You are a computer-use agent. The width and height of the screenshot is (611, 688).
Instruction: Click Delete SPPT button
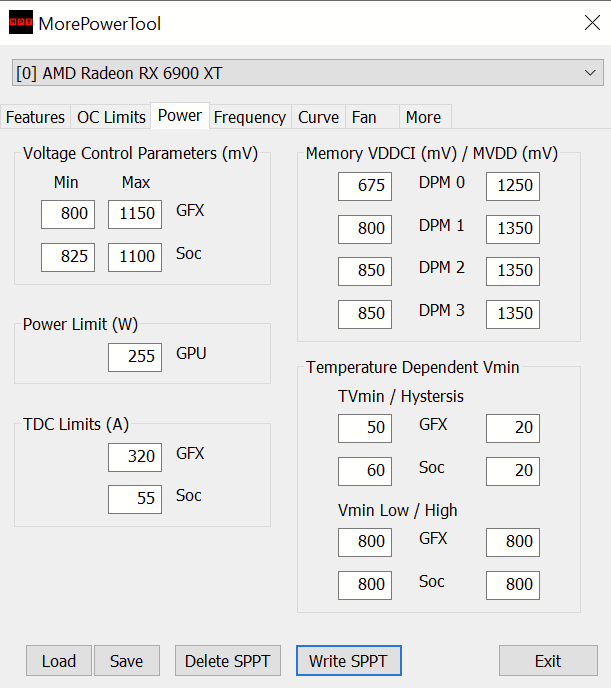[228, 660]
